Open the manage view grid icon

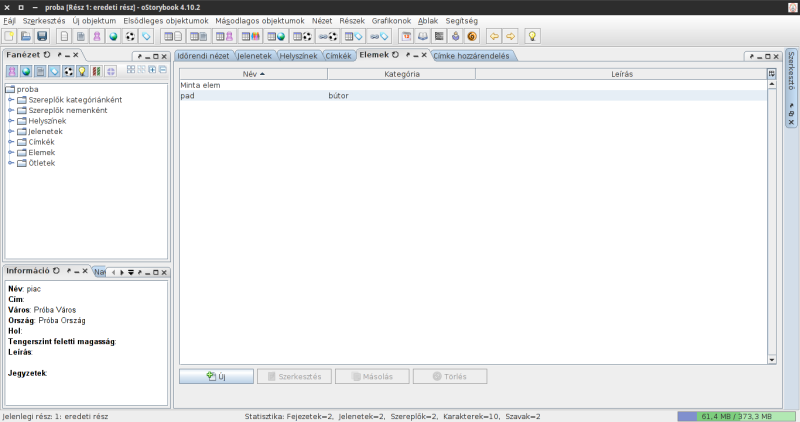click(439, 36)
